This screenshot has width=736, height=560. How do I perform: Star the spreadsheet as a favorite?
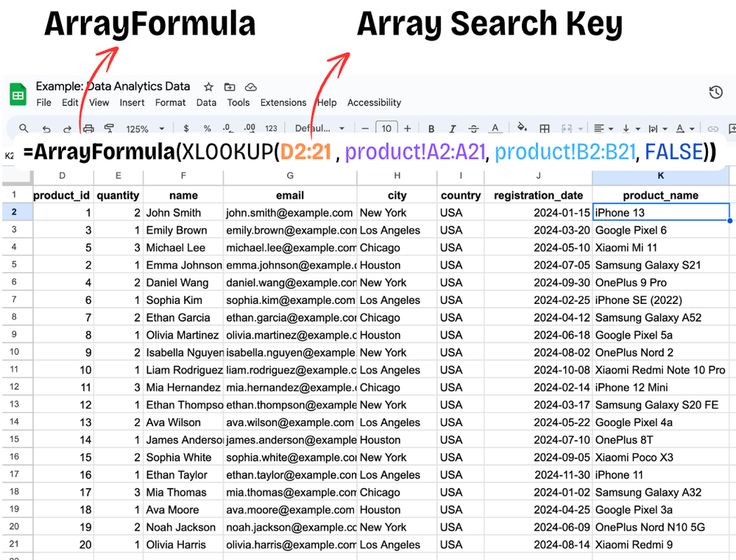[208, 86]
